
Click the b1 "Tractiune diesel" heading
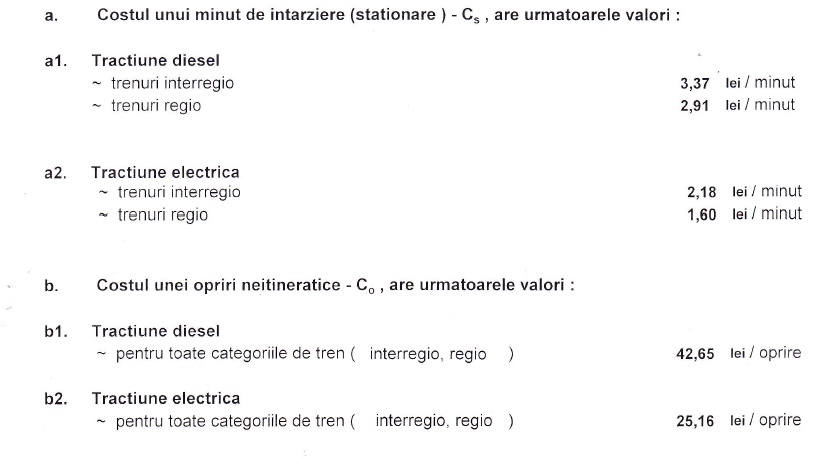coord(156,331)
